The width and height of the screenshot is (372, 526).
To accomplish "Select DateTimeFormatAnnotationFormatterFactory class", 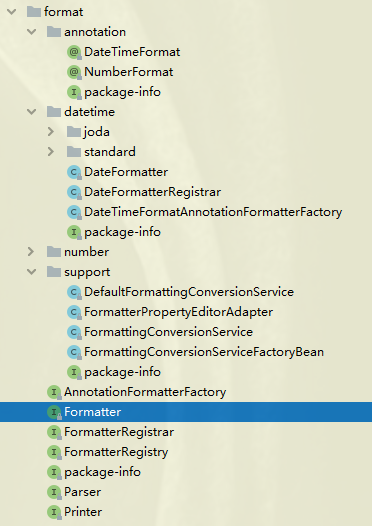I will tap(213, 212).
